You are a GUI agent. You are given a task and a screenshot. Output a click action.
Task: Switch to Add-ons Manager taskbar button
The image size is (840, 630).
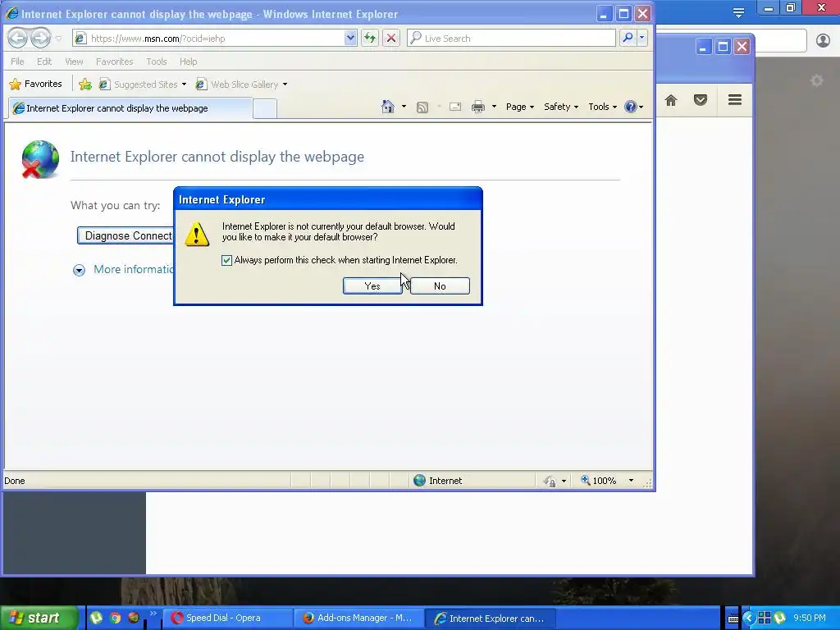359,619
